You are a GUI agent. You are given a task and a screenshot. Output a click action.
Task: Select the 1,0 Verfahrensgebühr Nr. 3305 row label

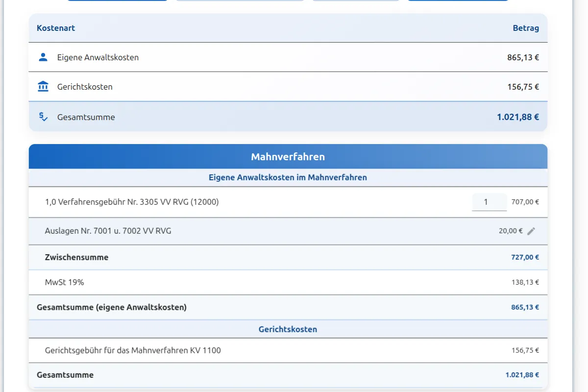(132, 202)
